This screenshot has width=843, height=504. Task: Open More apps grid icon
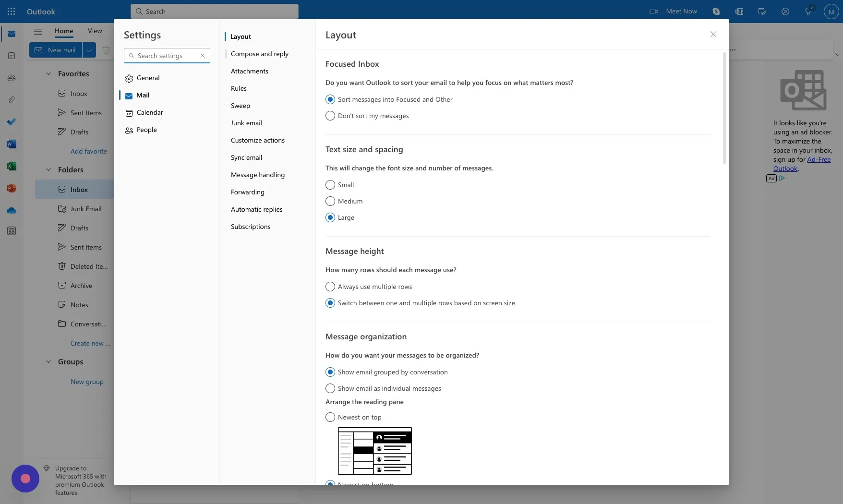tap(12, 231)
